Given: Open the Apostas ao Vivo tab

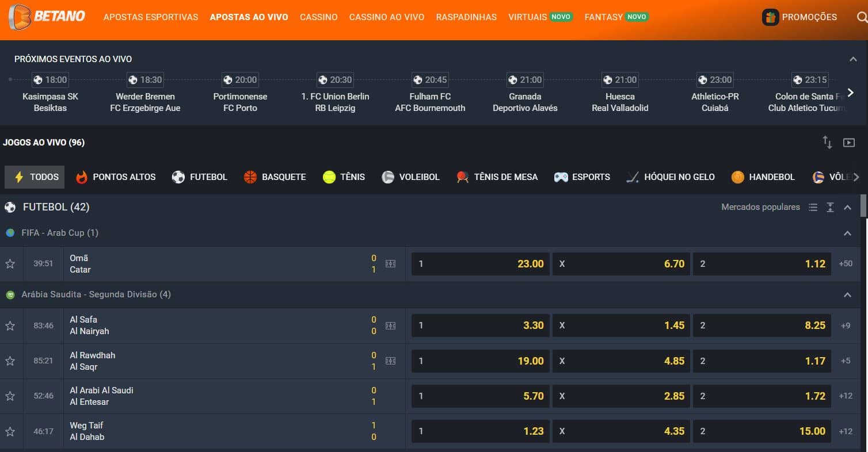Looking at the screenshot, I should click(x=249, y=17).
